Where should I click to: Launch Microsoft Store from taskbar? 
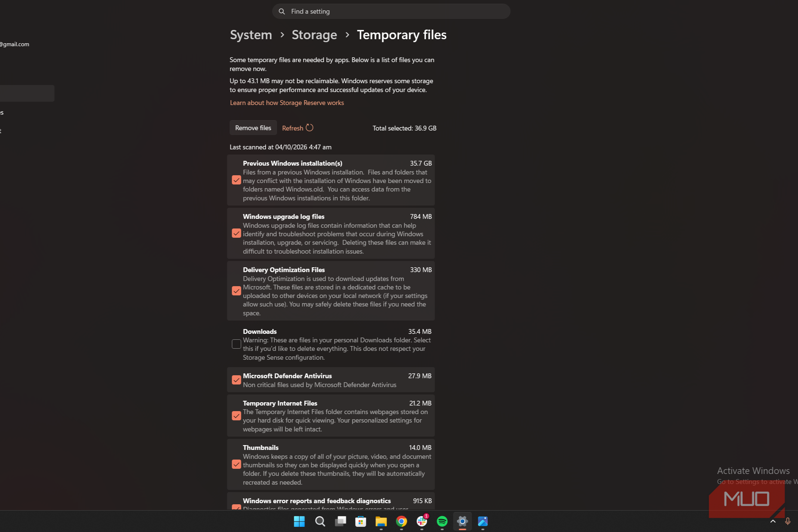pyautogui.click(x=361, y=521)
